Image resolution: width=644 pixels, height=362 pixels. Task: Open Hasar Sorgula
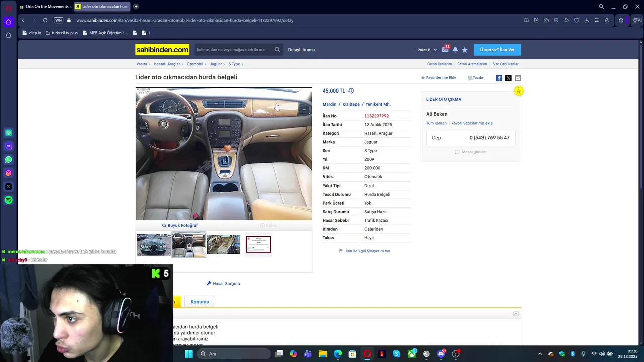pyautogui.click(x=223, y=284)
